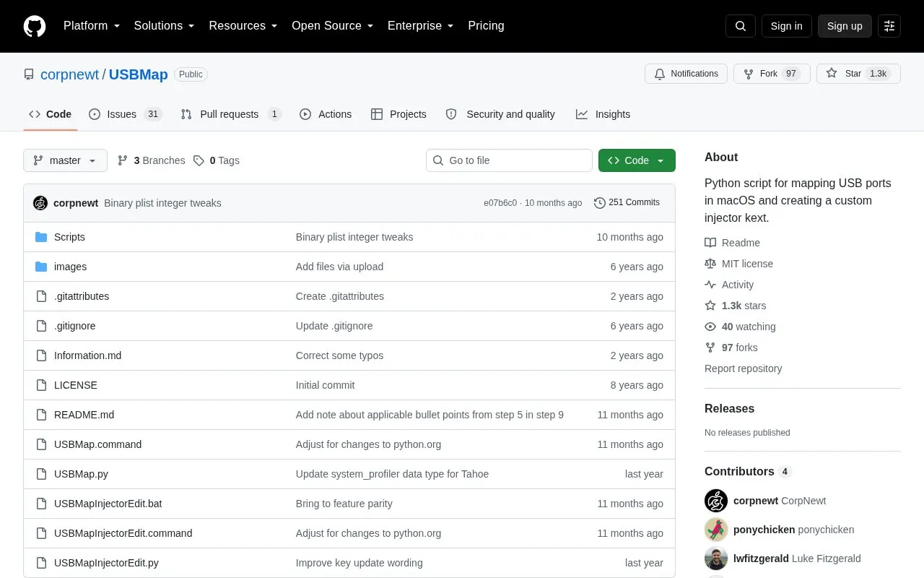Click the Notifications bell button
This screenshot has width=924, height=578.
[x=686, y=74]
